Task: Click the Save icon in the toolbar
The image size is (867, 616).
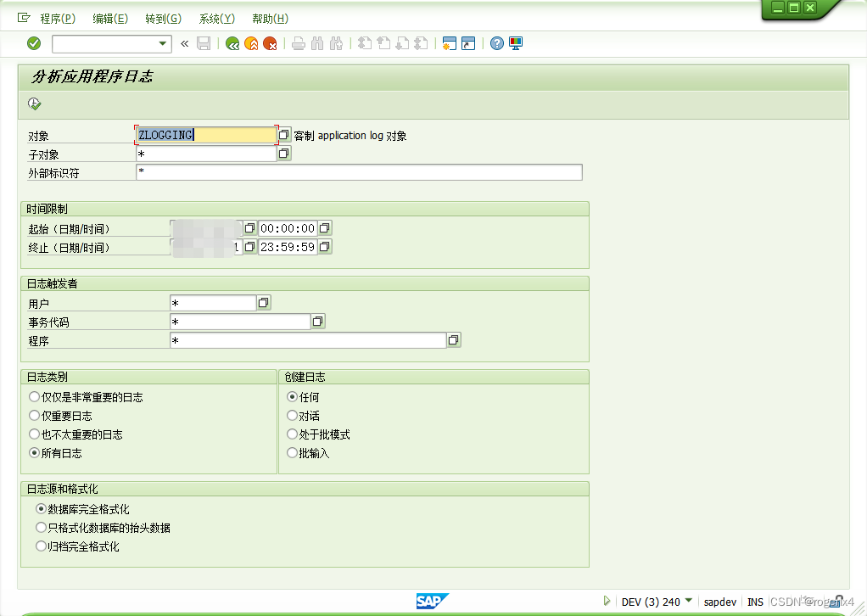Action: click(204, 42)
